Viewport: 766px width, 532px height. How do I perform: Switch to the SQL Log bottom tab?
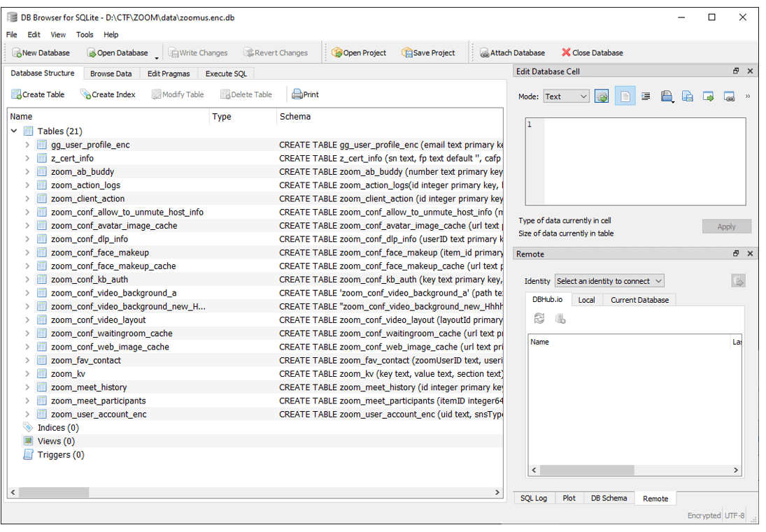534,498
